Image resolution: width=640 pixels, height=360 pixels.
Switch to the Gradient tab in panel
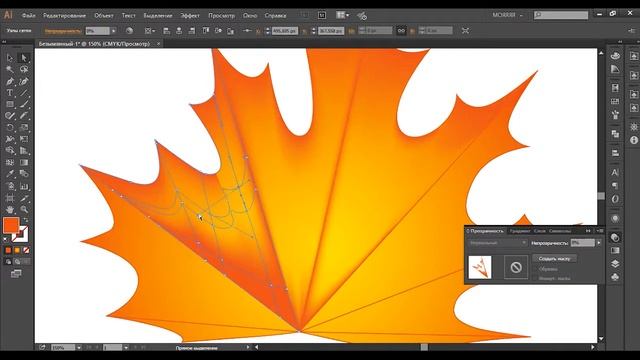(520, 231)
